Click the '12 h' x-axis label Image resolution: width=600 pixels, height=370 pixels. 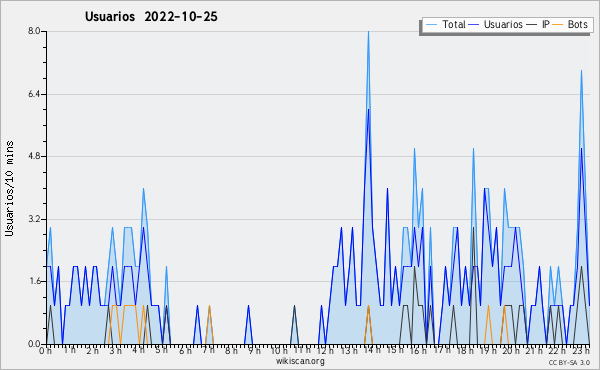coord(325,350)
